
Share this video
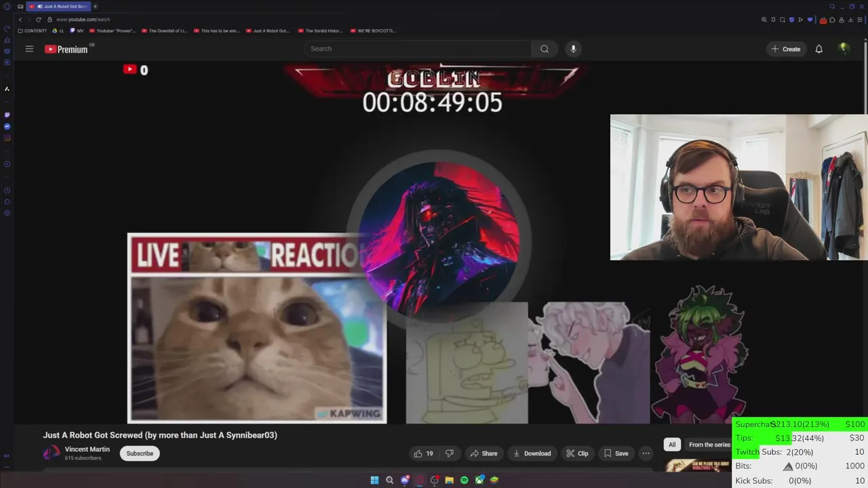click(484, 453)
